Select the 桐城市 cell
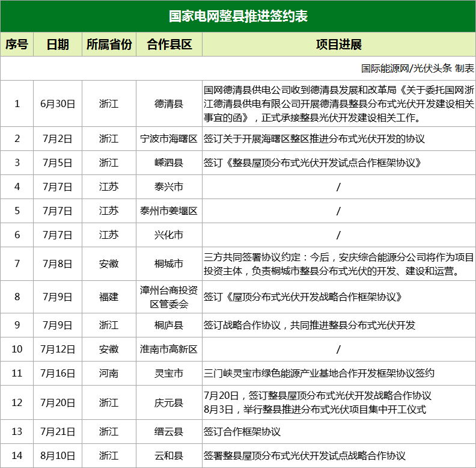 pos(169,263)
